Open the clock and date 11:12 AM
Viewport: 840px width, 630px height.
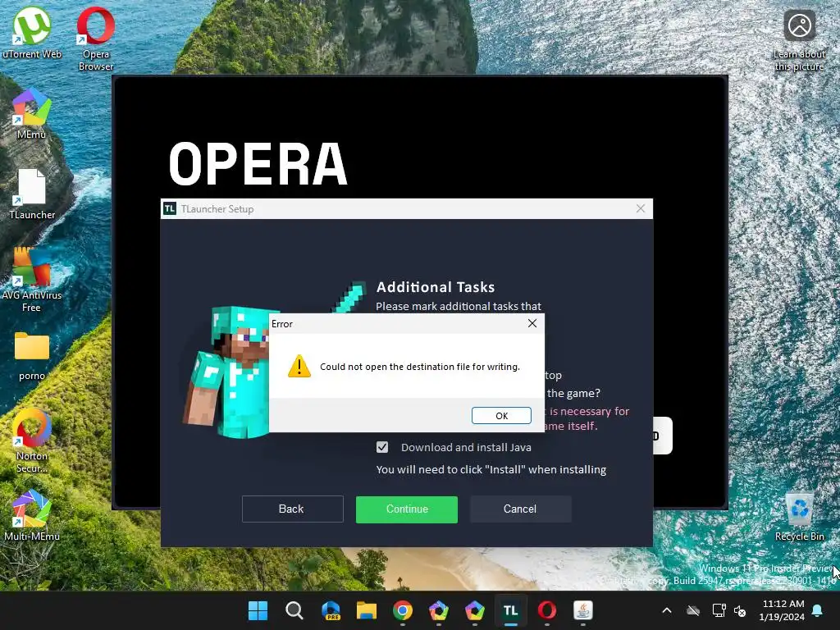coord(782,610)
